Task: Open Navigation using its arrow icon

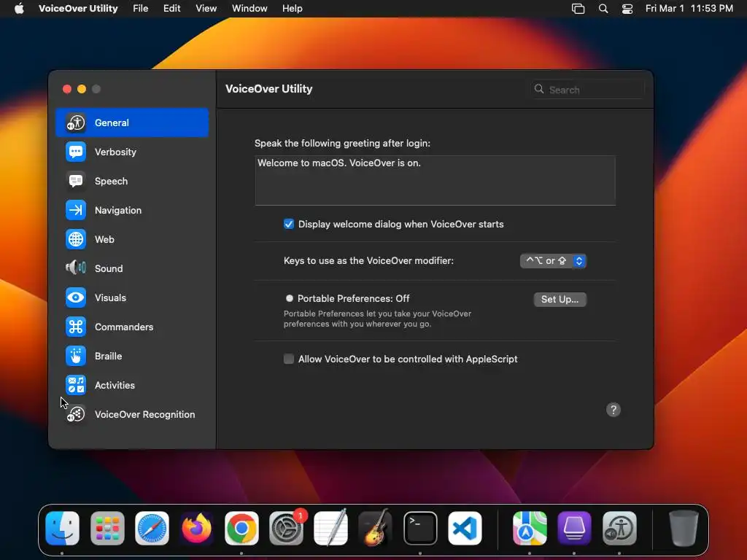Action: pos(76,210)
